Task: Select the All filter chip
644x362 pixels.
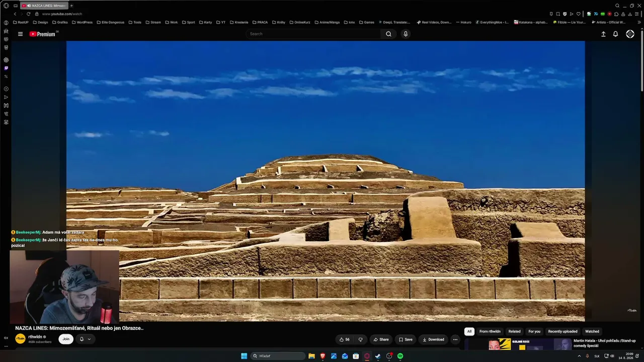Action: (x=469, y=332)
